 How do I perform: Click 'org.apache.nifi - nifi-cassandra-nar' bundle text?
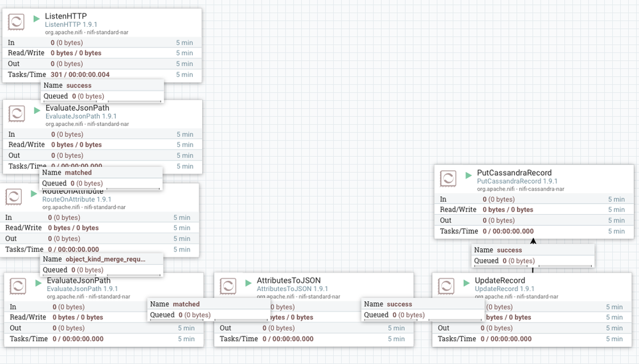point(521,189)
